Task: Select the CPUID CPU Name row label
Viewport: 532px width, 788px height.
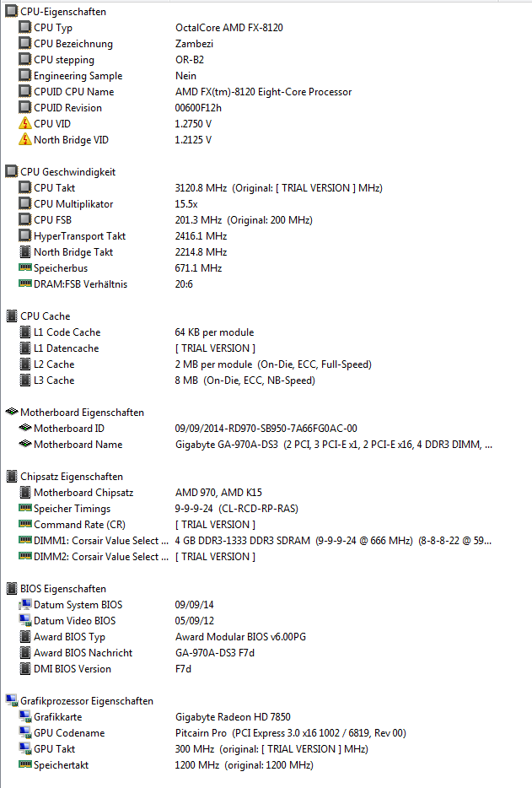Action: coord(74,91)
